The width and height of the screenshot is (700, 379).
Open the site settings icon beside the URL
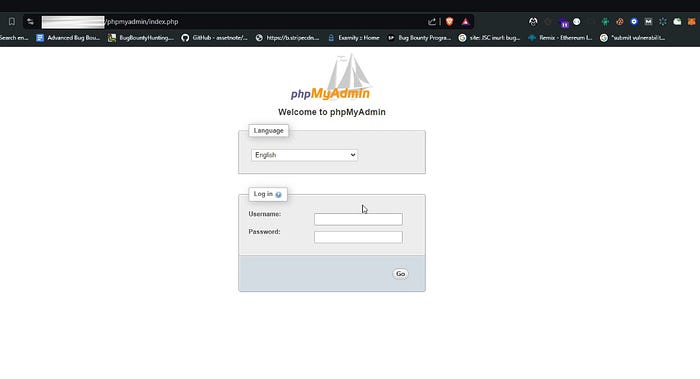tap(30, 21)
